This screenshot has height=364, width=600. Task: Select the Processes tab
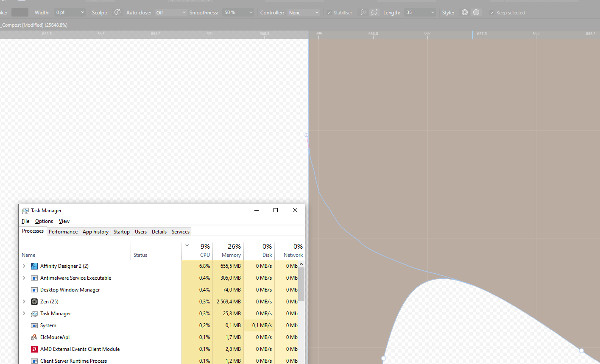33,231
